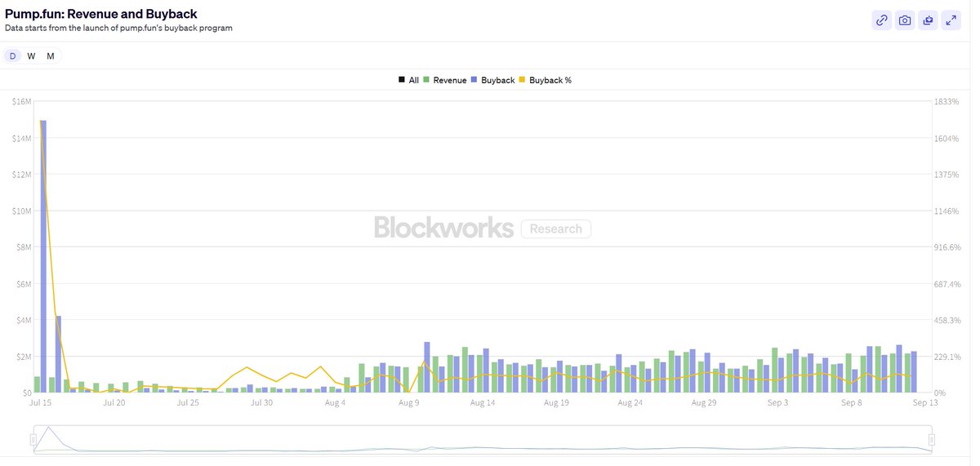Copy the chart link icon
Image resolution: width=980 pixels, height=466 pixels.
[x=882, y=20]
